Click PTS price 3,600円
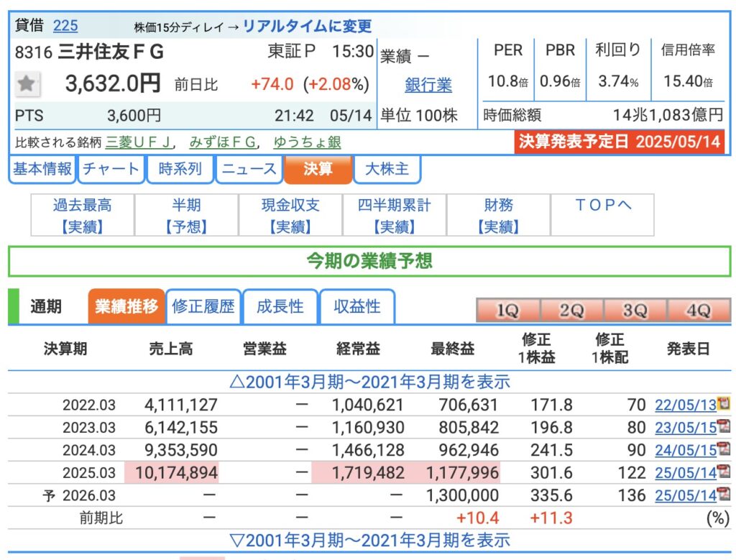The image size is (736, 560). pyautogui.click(x=134, y=116)
